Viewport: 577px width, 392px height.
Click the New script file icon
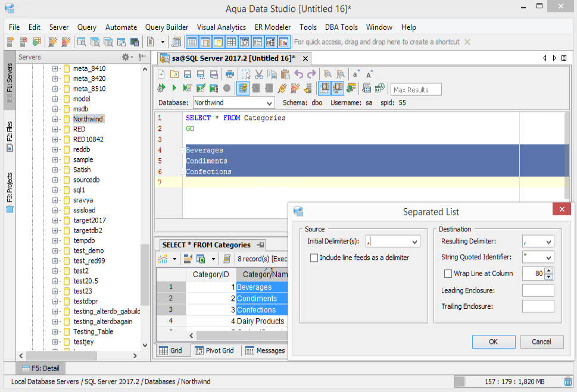161,74
